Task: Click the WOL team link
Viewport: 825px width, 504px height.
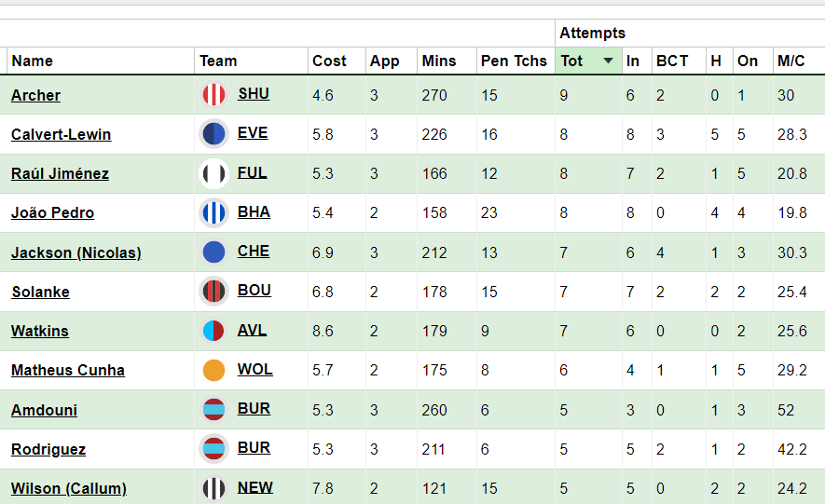Action: click(x=254, y=369)
